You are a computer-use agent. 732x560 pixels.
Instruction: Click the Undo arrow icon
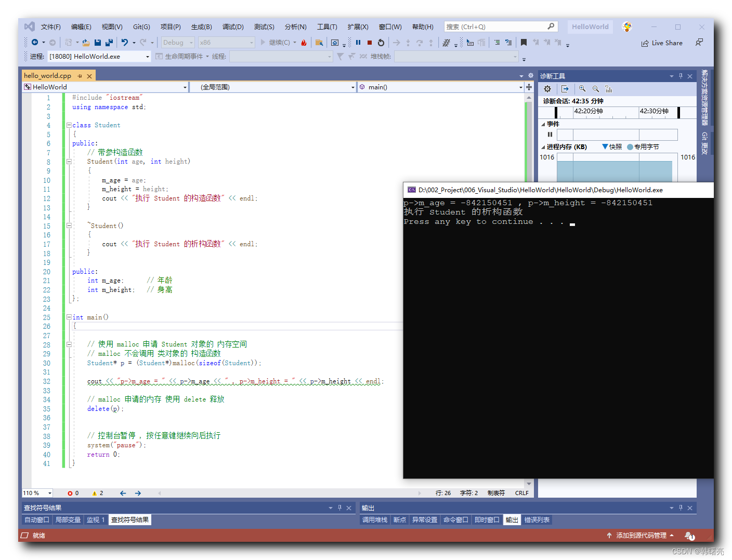pos(125,43)
